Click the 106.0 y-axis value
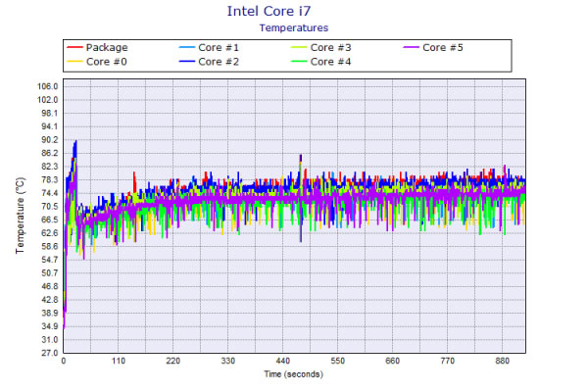The height and width of the screenshot is (392, 588). click(48, 86)
